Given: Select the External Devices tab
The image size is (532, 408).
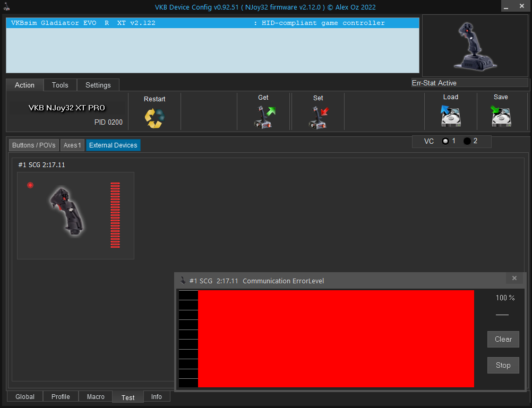Looking at the screenshot, I should (113, 145).
